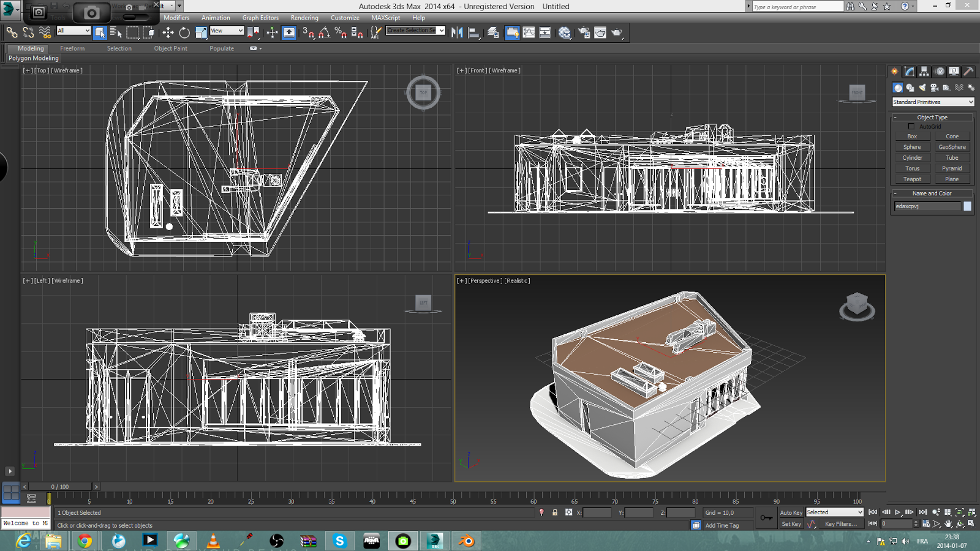980x551 pixels.
Task: Click the Zoom Extents All icon
Action: tap(972, 512)
